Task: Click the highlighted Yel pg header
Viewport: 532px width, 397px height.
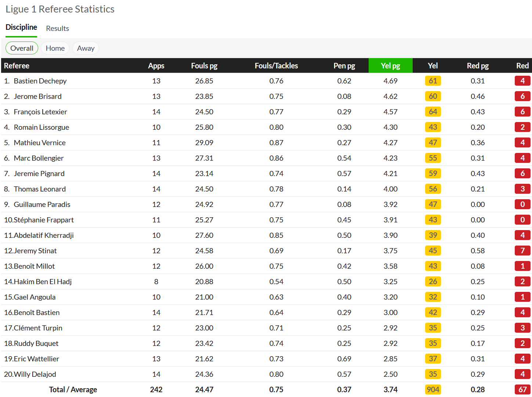Action: [390, 66]
